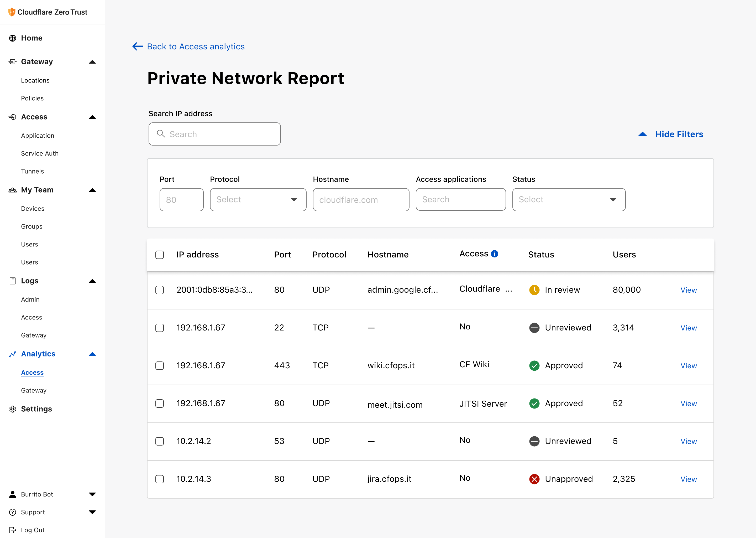Navigate to Policies under Gateway
This screenshot has width=756, height=538.
32,98
